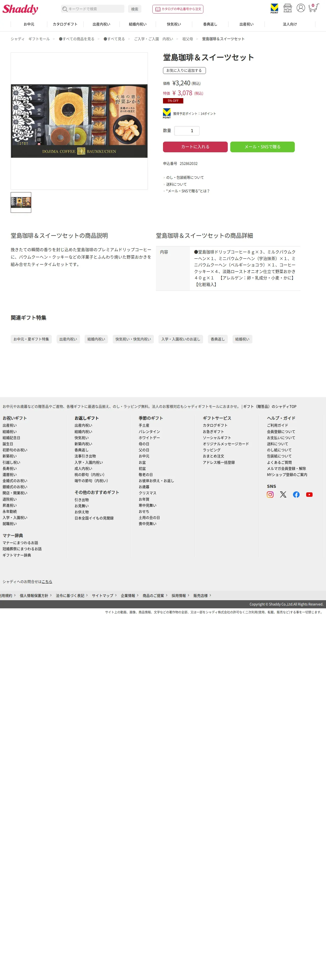Open 還暦祝い footer link
This screenshot has width=326, height=980.
pyautogui.click(x=9, y=475)
